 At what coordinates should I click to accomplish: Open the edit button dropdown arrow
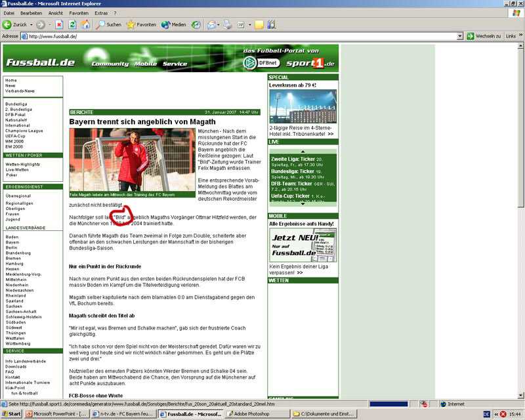click(250, 24)
